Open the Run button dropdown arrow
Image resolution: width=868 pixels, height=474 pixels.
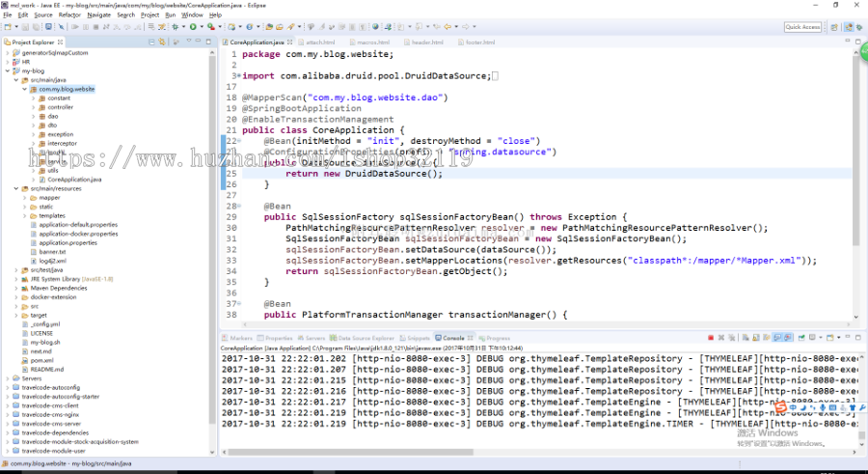coord(202,27)
